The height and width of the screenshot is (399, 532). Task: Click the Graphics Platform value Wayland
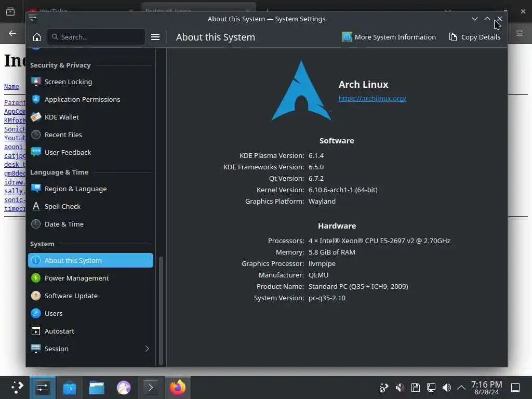[322, 201]
